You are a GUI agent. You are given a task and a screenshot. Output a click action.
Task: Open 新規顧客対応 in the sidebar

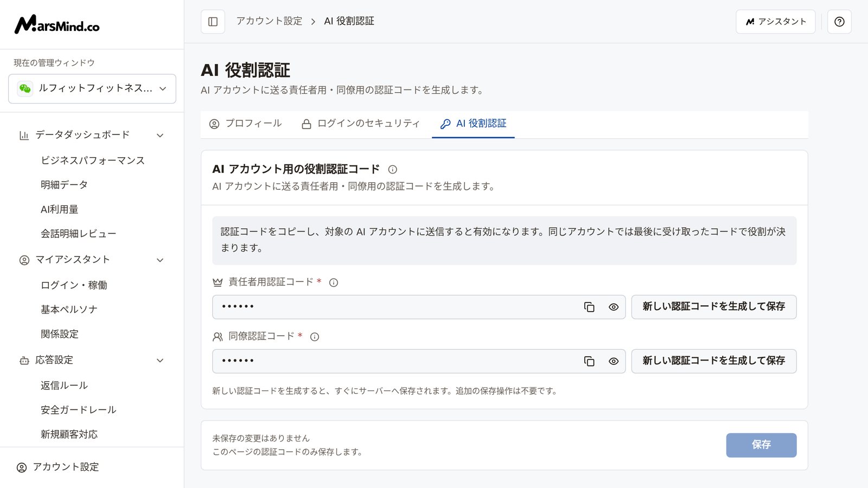click(69, 434)
